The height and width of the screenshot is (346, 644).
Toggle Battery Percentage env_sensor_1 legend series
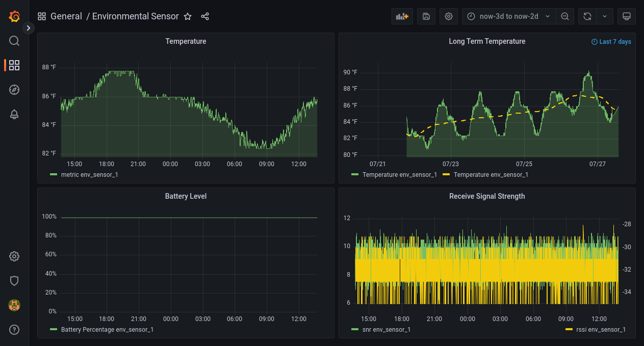[107, 330]
